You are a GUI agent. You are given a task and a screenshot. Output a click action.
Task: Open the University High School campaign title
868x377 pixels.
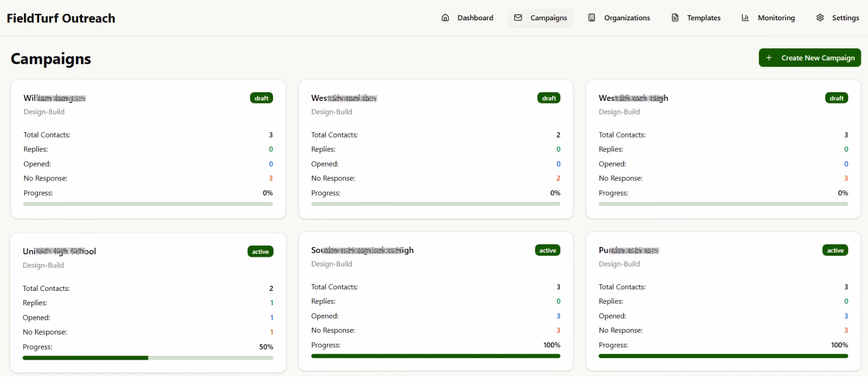tap(59, 251)
